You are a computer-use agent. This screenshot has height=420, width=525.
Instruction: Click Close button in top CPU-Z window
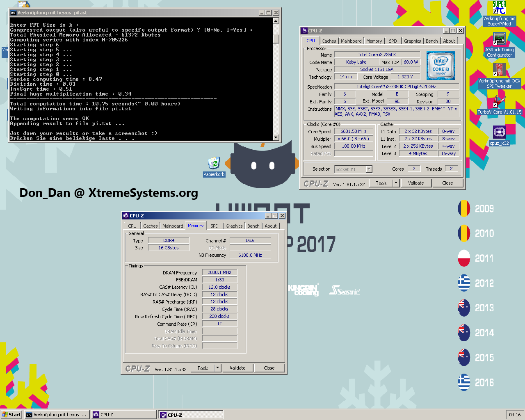(x=447, y=183)
